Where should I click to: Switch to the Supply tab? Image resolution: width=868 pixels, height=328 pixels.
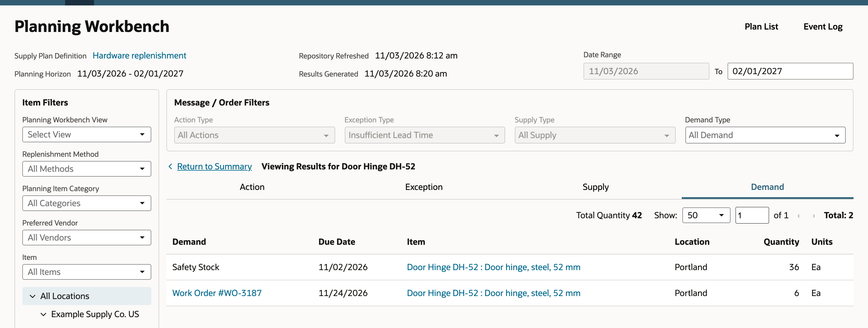[596, 187]
